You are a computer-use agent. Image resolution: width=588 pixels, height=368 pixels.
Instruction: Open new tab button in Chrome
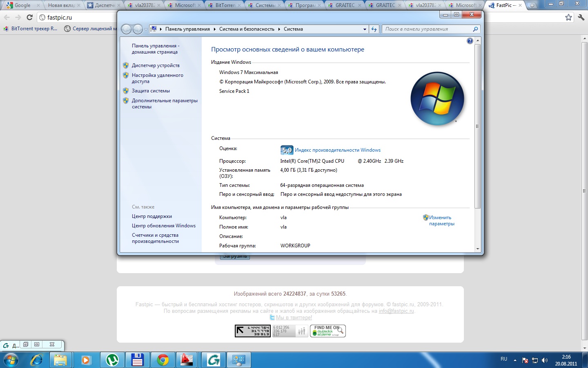(532, 5)
